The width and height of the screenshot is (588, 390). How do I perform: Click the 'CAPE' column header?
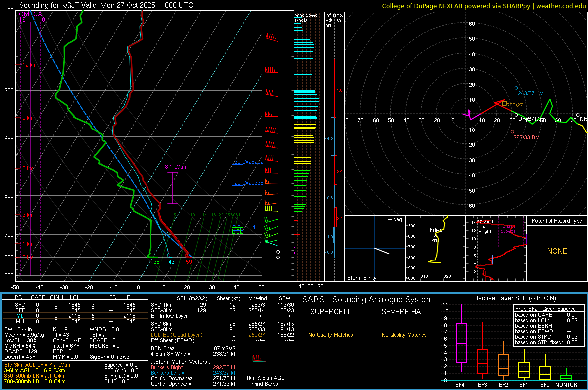click(38, 297)
